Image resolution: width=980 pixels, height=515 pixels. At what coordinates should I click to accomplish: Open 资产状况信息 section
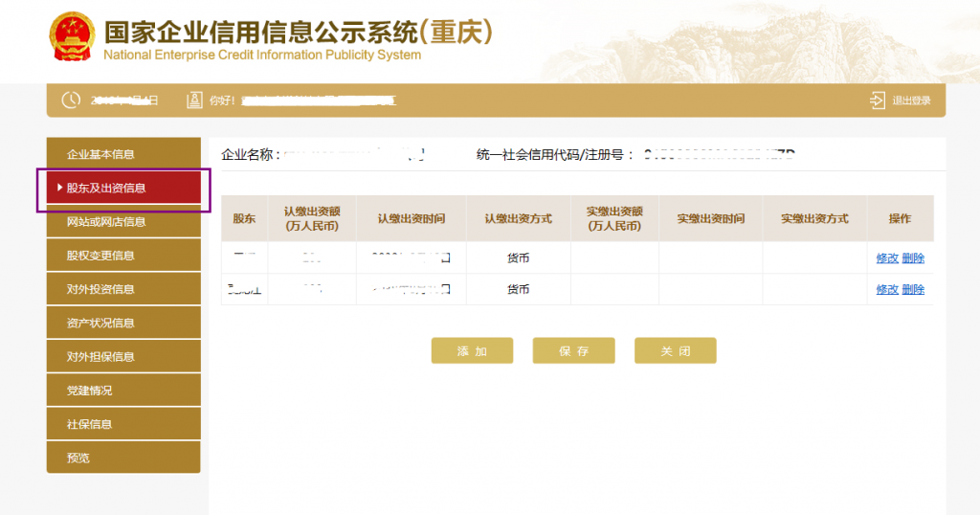click(x=123, y=323)
